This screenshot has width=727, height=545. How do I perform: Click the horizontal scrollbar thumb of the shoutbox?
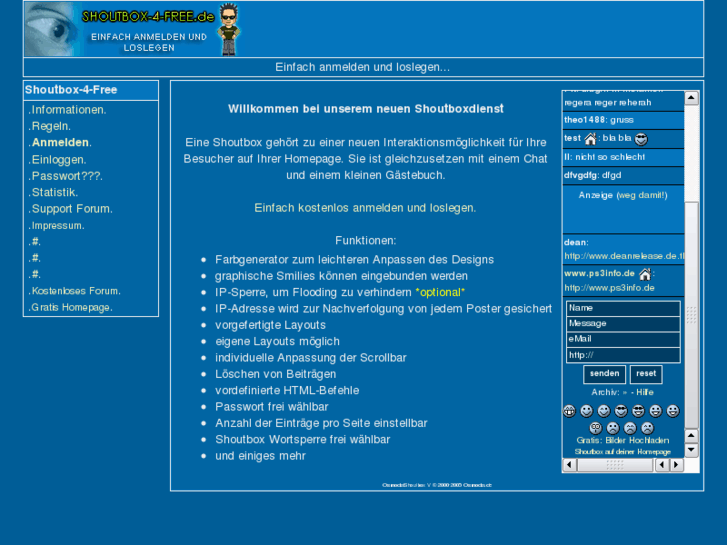pyautogui.click(x=615, y=465)
